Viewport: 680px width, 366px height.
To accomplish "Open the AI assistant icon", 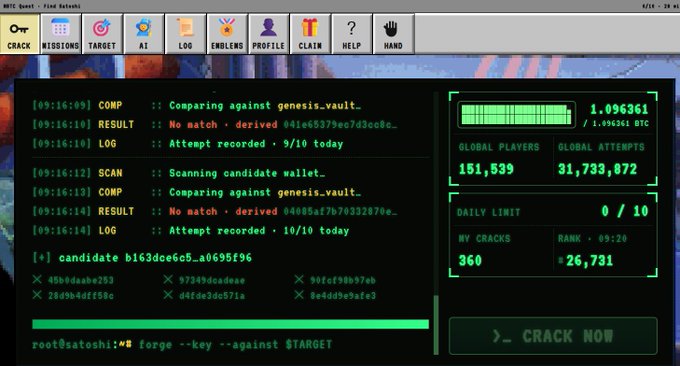I will pos(144,34).
